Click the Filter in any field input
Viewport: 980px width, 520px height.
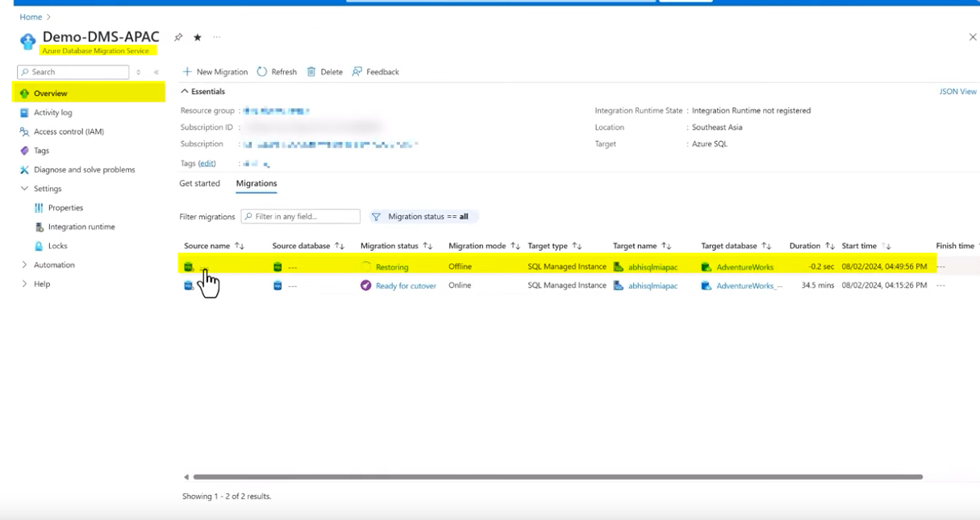click(x=301, y=217)
